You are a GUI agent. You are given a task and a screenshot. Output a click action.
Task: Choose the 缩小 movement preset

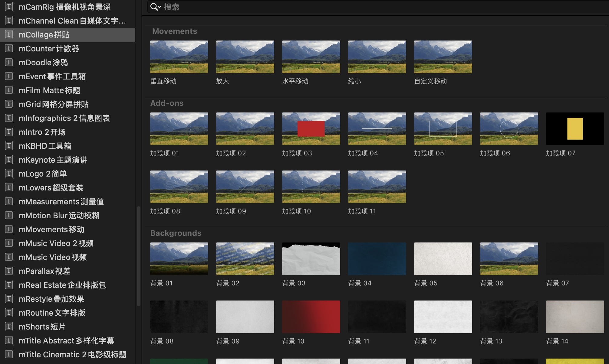(377, 57)
